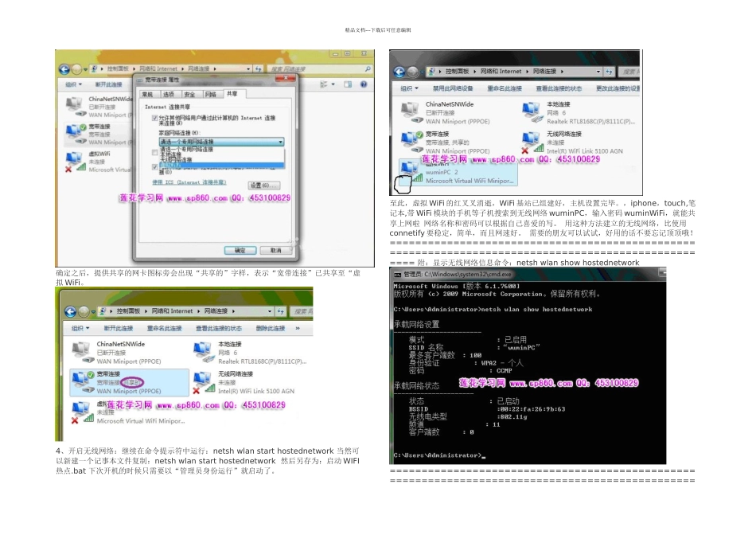This screenshot has height=535, width=756.
Task: Select ChinaNetSNWide connection icon behind 属性 dialog
Action: (x=75, y=106)
